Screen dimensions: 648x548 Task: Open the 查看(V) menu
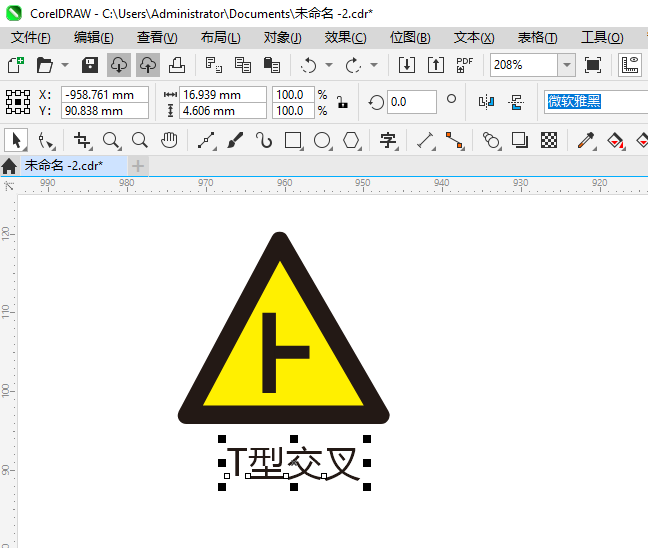tap(157, 38)
